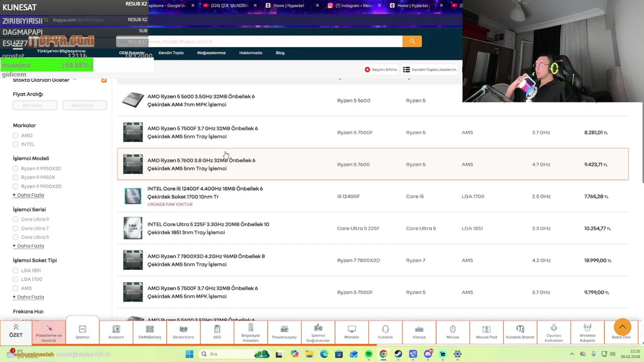Open Google Chrome from the taskbar
Image resolution: width=644 pixels, height=362 pixels.
383,354
